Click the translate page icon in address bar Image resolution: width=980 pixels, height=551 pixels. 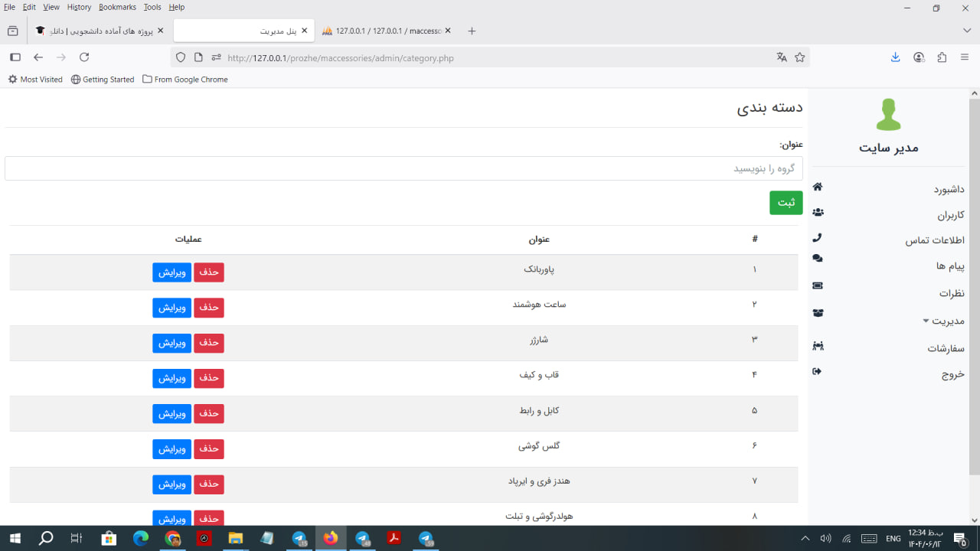click(x=782, y=57)
